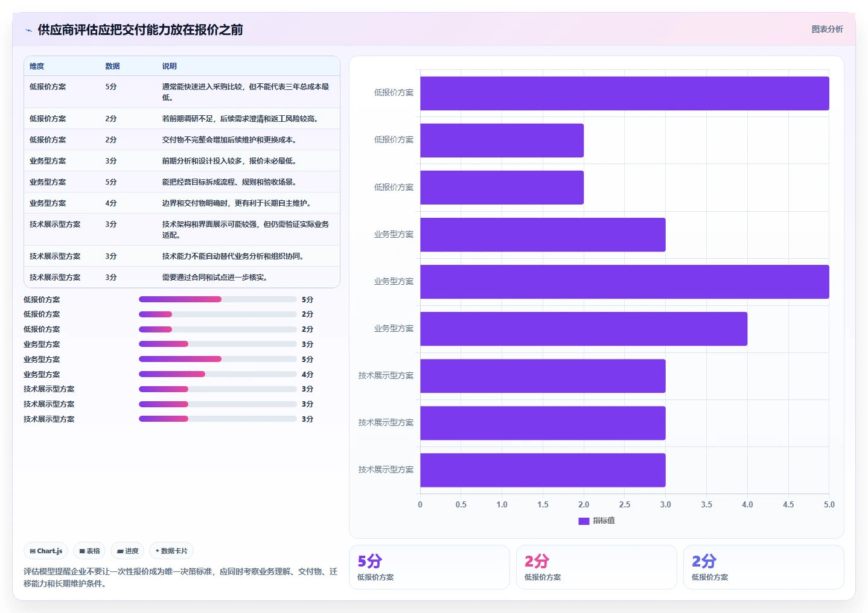The width and height of the screenshot is (868, 613).
Task: Click the 说明 column header
Action: pyautogui.click(x=169, y=66)
